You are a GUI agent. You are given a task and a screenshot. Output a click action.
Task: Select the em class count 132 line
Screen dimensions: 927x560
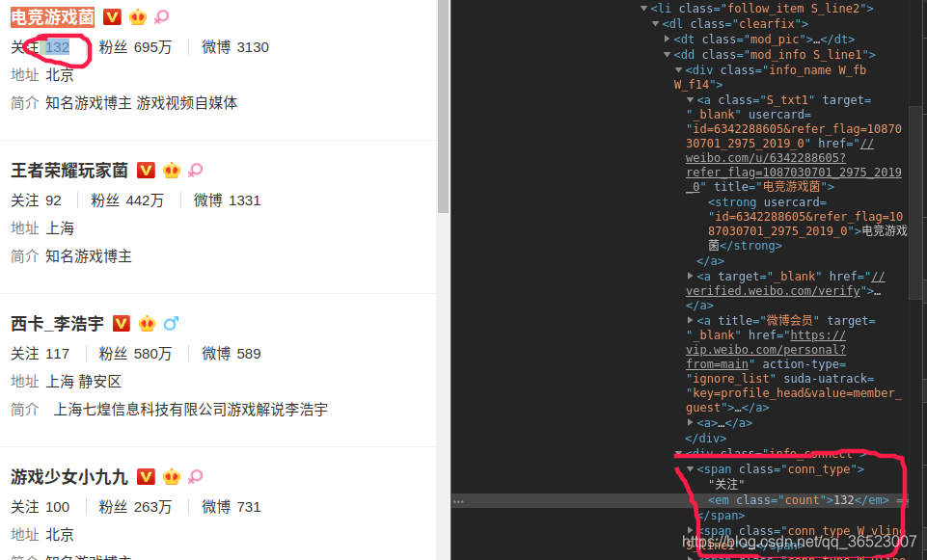pyautogui.click(x=799, y=500)
